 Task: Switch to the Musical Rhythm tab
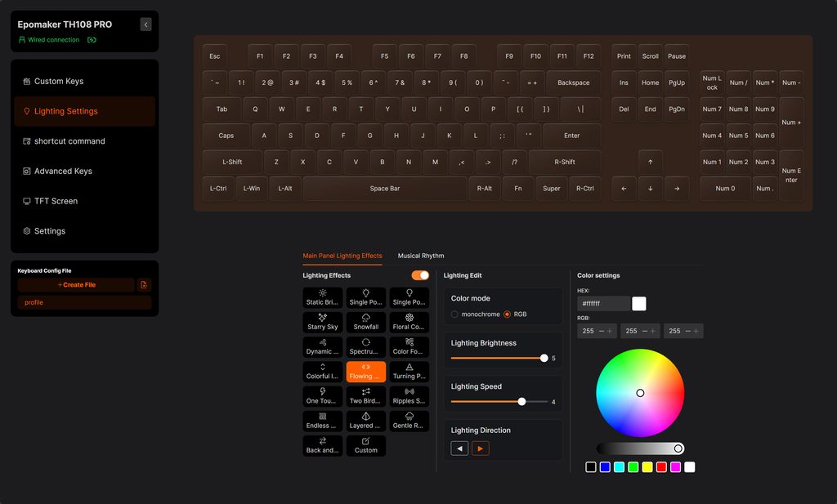coord(421,256)
